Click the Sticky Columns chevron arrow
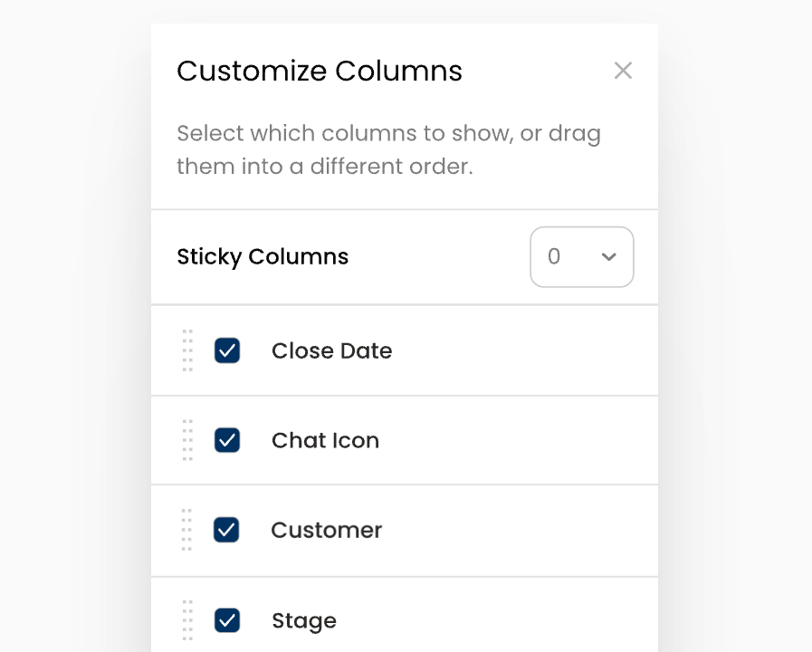This screenshot has width=812, height=652. [x=609, y=257]
